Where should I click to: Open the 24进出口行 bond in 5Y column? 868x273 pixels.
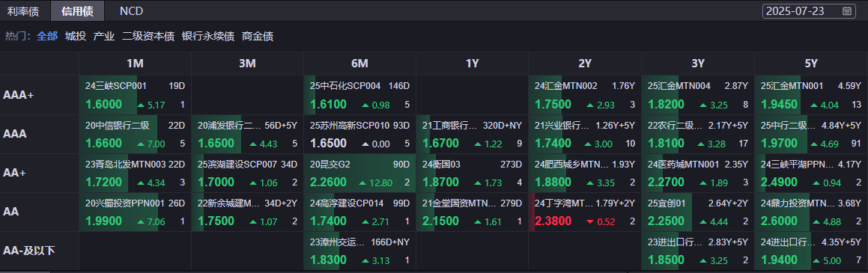click(811, 251)
